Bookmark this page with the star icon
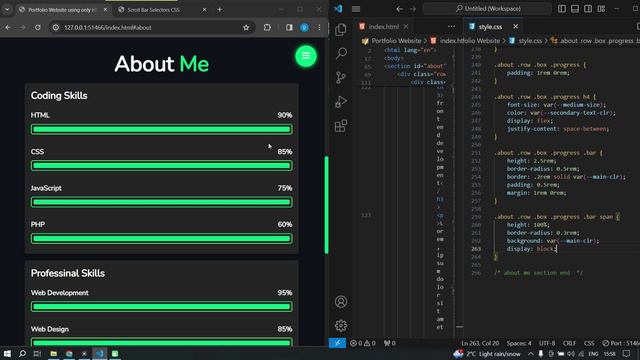640x360 pixels. coord(246,27)
